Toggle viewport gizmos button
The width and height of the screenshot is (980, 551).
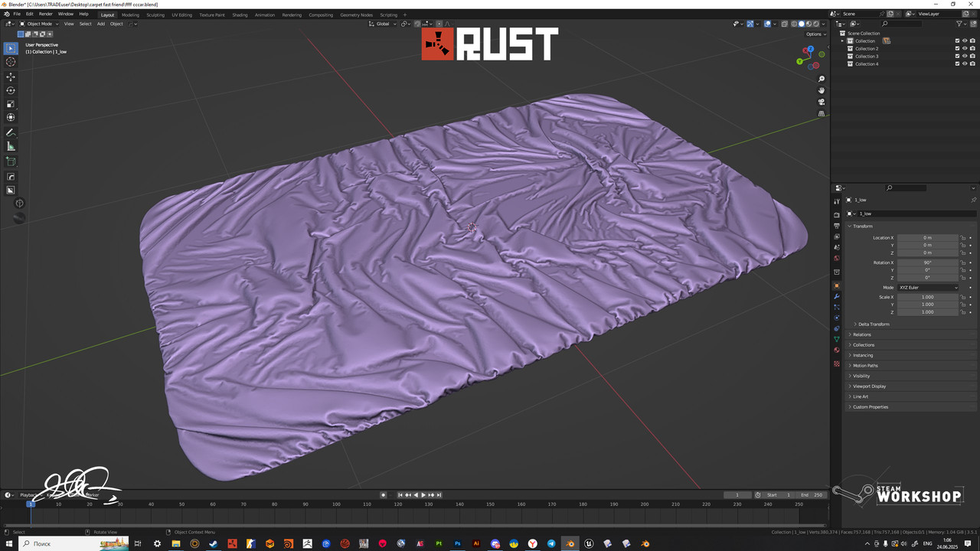750,24
